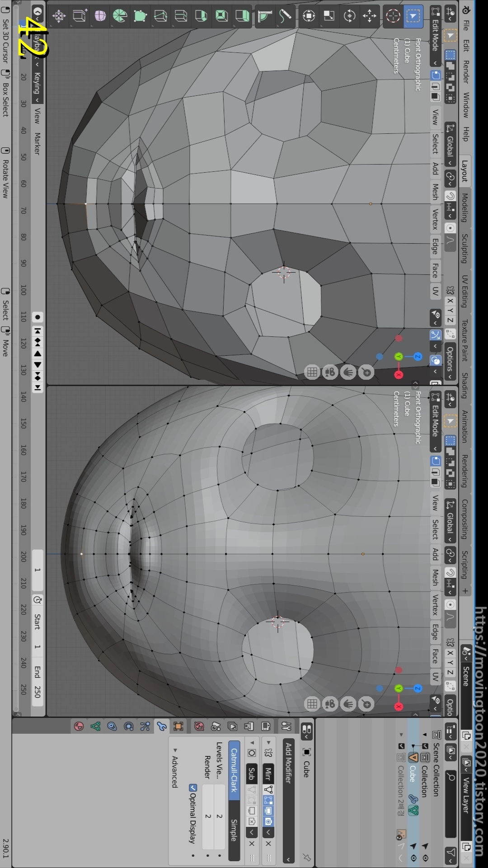Image resolution: width=488 pixels, height=868 pixels.
Task: Open Vertex menu in lower viewport
Action: click(x=436, y=605)
